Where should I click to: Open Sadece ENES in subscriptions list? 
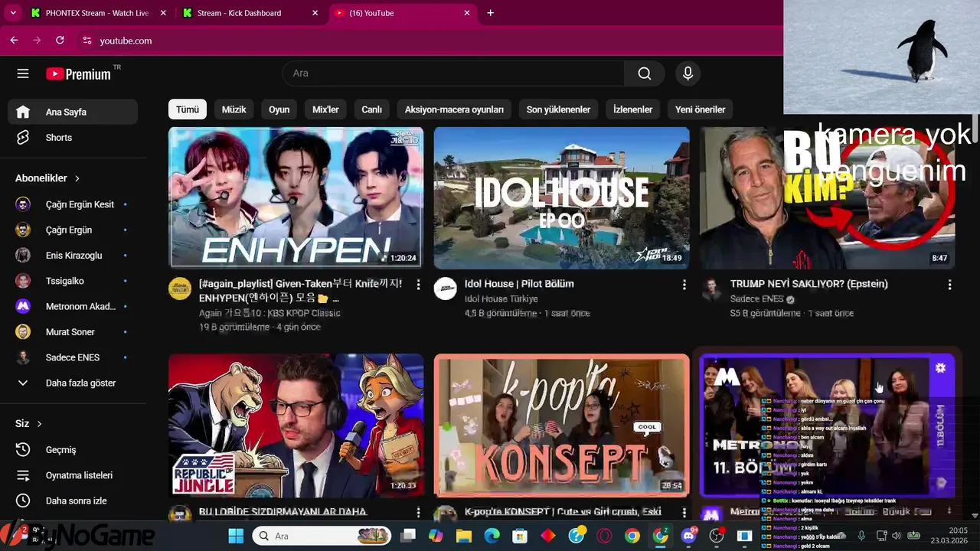(73, 357)
